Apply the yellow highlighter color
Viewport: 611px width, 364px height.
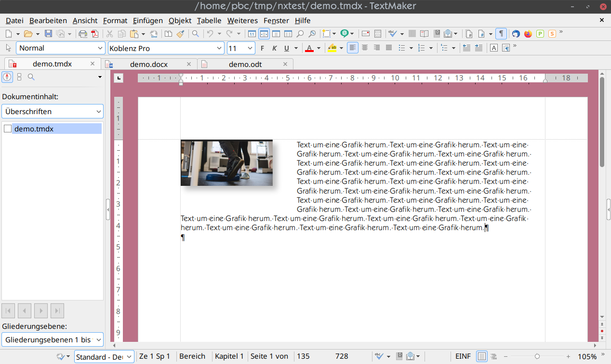(332, 48)
